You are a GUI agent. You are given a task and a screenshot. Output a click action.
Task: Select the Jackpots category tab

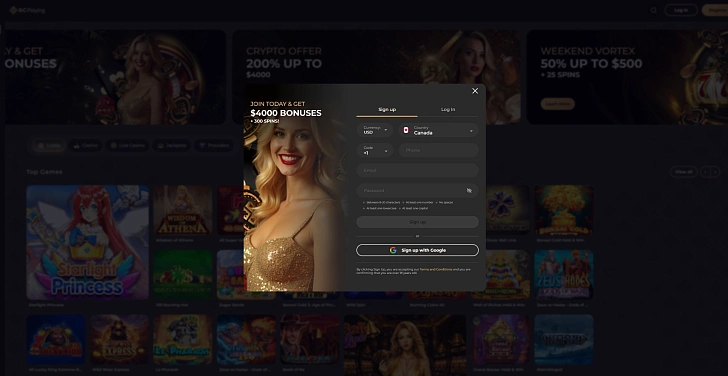172,145
